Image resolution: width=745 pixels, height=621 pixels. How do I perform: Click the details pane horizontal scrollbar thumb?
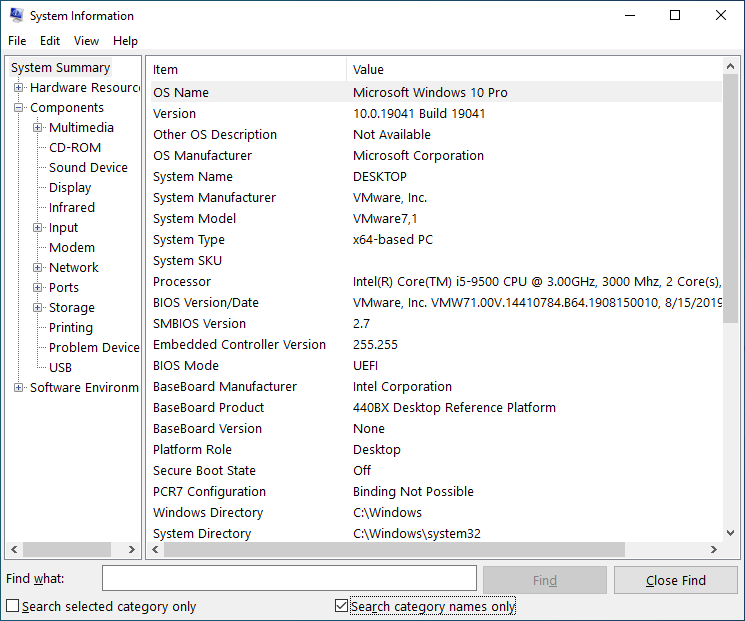click(394, 549)
